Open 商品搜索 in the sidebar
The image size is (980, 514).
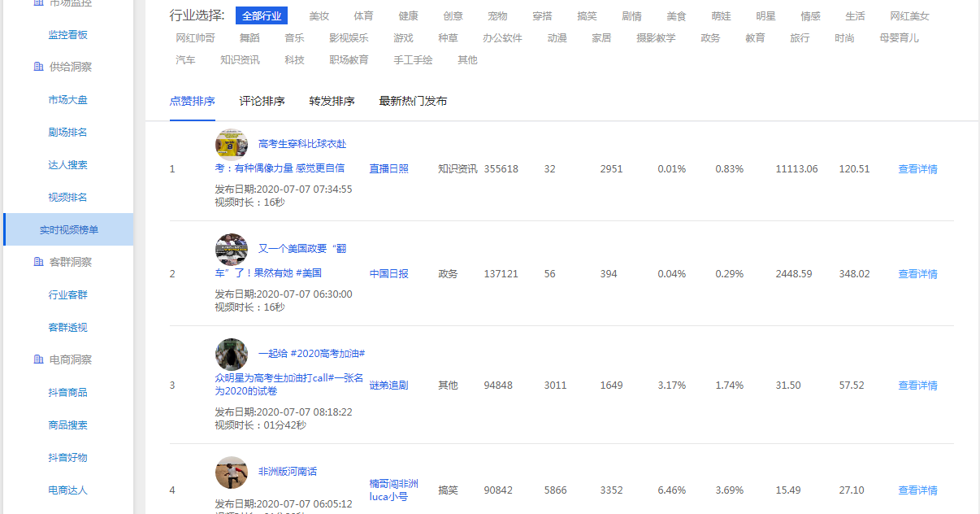point(68,425)
